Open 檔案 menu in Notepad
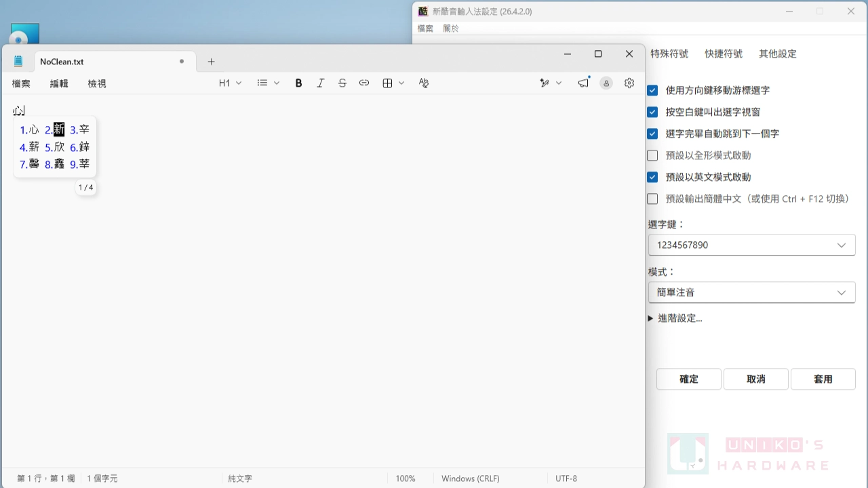The image size is (868, 488). coord(21,83)
